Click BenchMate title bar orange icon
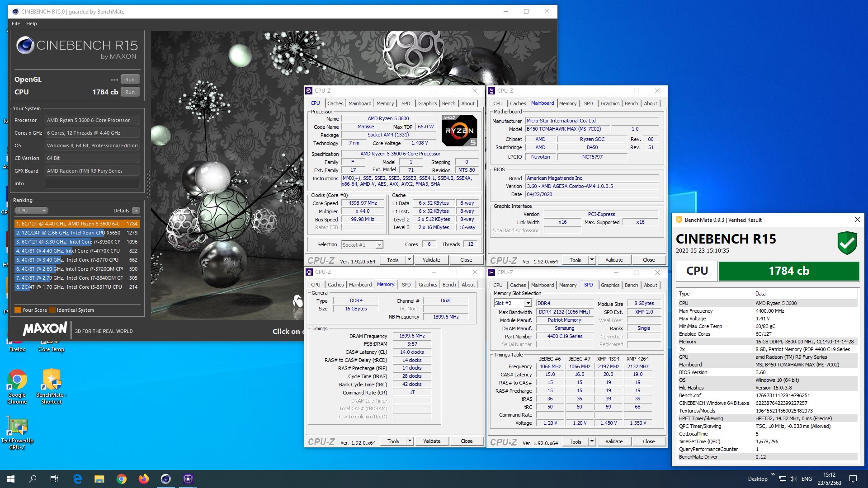Viewport: 868px width, 488px height. [679, 220]
